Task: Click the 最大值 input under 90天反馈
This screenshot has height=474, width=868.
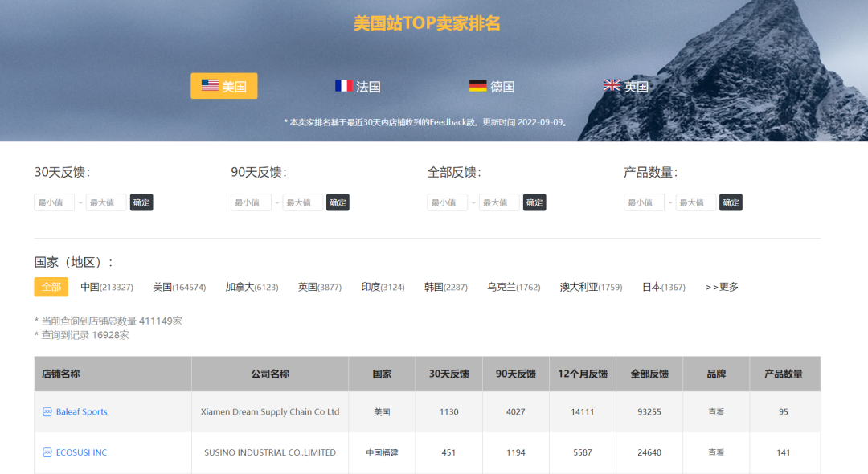Action: click(x=303, y=202)
